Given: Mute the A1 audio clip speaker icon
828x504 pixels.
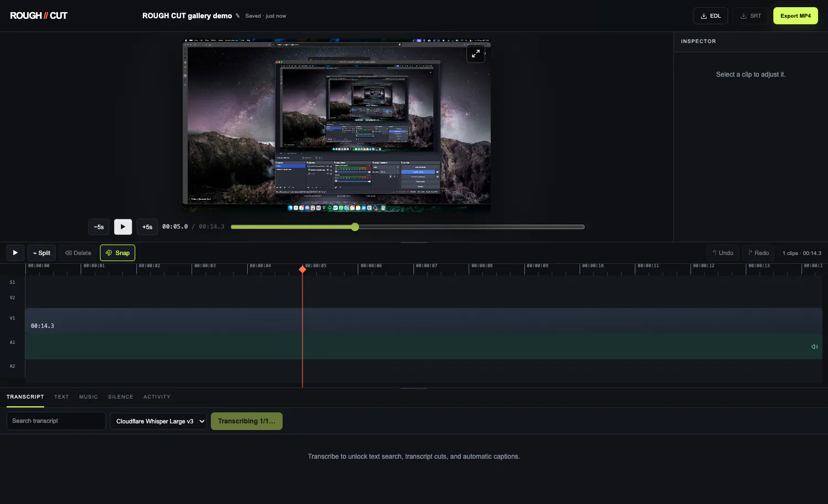Looking at the screenshot, I should 815,347.
